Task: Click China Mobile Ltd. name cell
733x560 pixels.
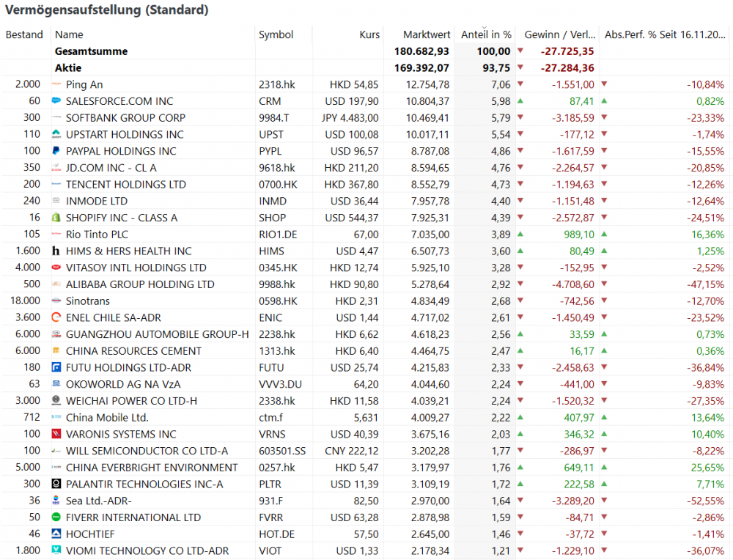Action: (x=107, y=418)
